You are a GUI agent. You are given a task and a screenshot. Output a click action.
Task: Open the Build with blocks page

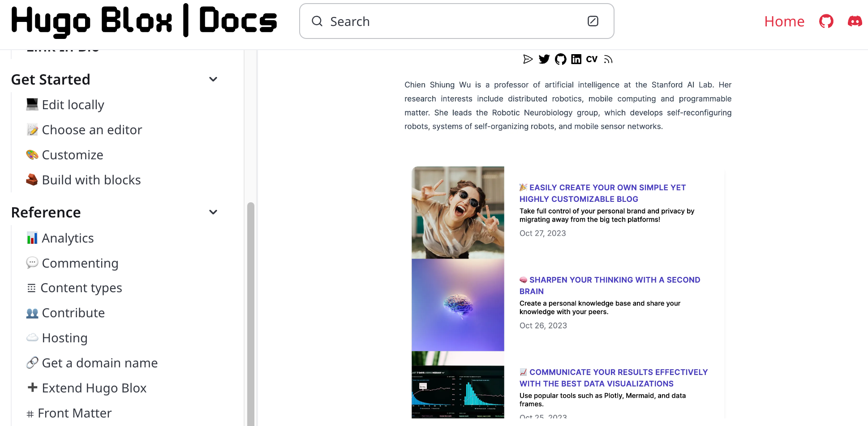(x=91, y=180)
